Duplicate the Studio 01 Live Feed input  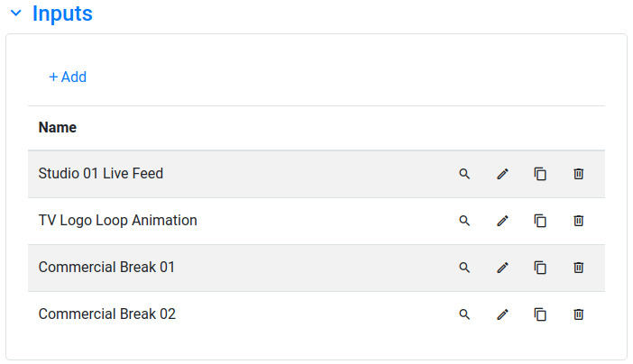[x=540, y=174]
